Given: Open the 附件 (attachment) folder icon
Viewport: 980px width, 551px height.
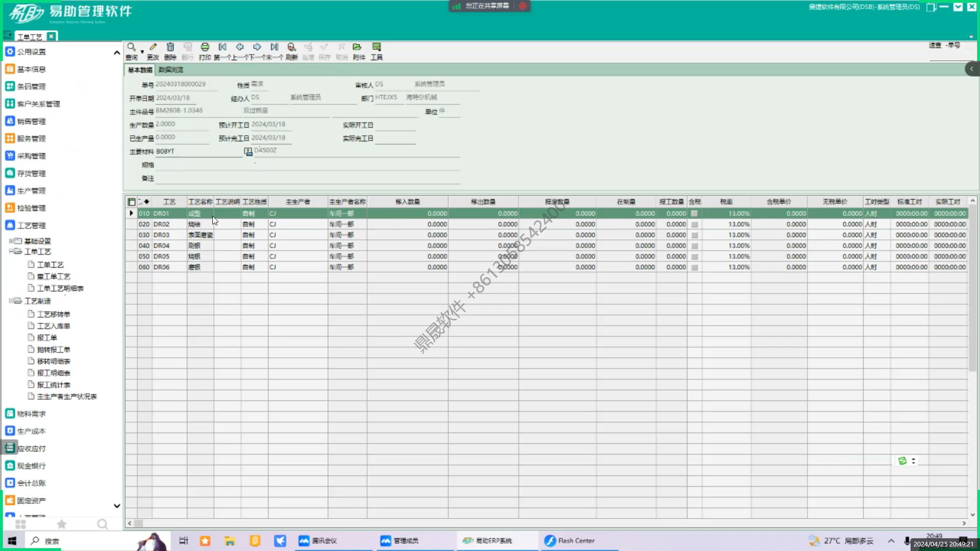Looking at the screenshot, I should (357, 47).
